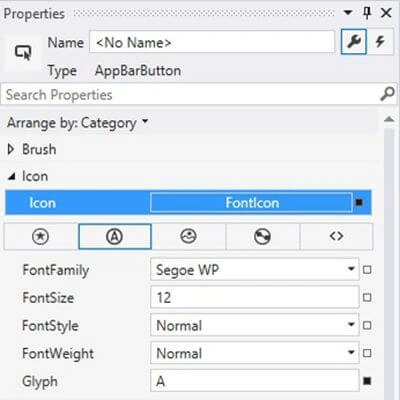Click the Glyph value field

click(x=255, y=380)
